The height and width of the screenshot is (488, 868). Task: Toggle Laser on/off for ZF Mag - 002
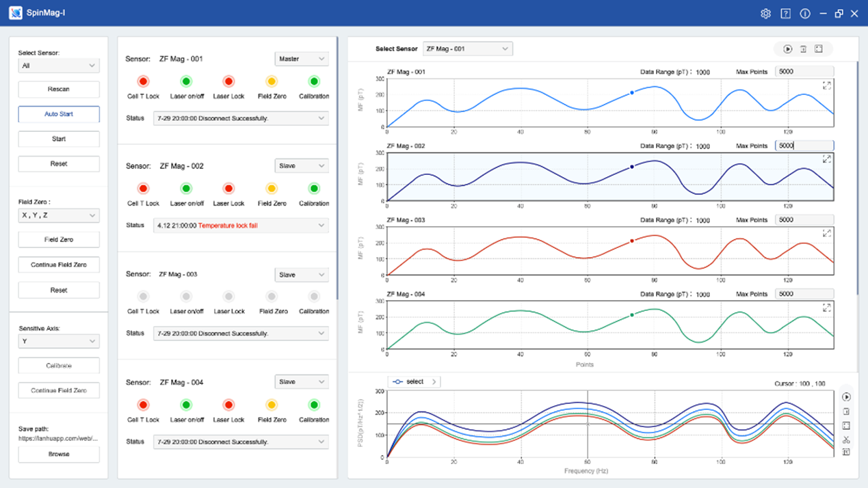click(186, 189)
